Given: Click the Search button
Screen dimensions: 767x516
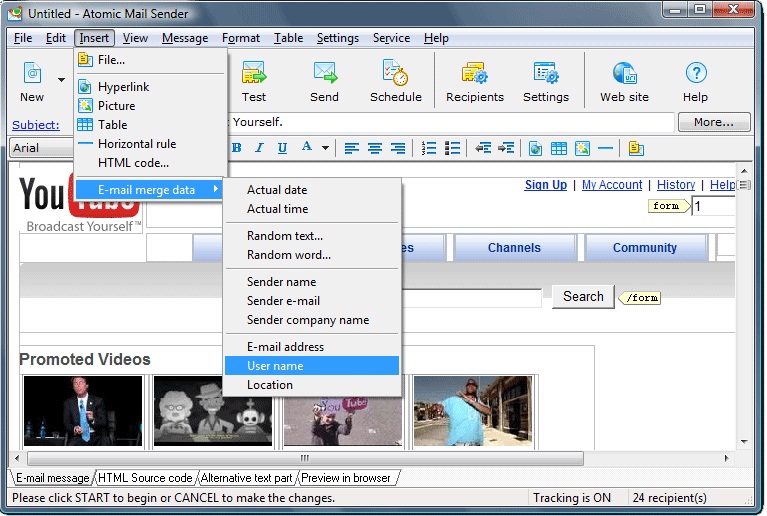Looking at the screenshot, I should pos(583,296).
